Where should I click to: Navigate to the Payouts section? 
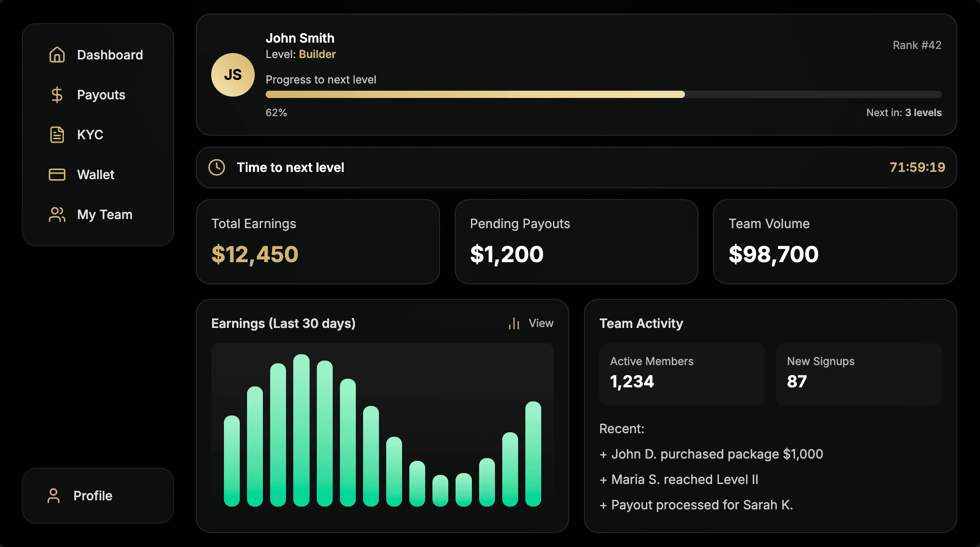(x=101, y=94)
